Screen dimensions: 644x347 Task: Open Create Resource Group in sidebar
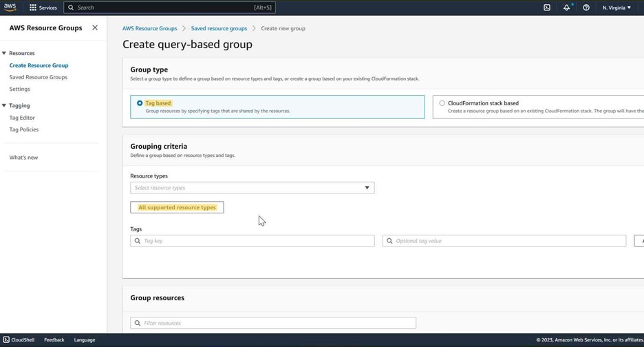[x=39, y=65]
